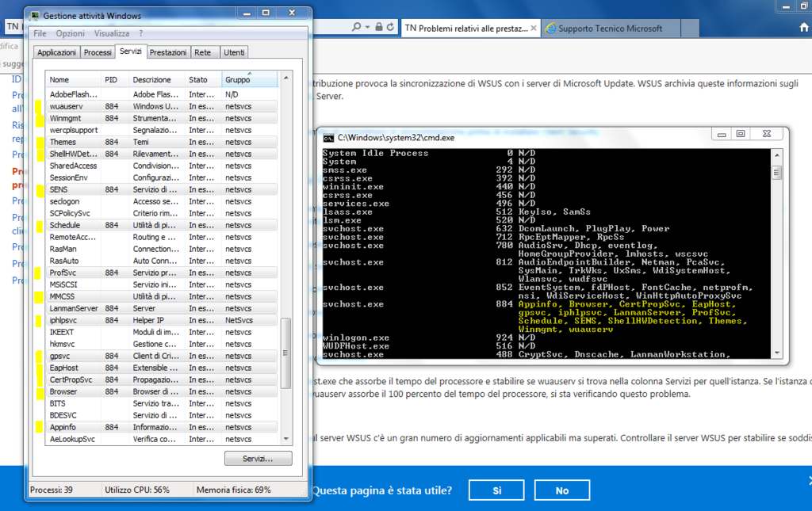Close the cmd.exe window
Viewport: 812px width, 511px height.
point(767,134)
